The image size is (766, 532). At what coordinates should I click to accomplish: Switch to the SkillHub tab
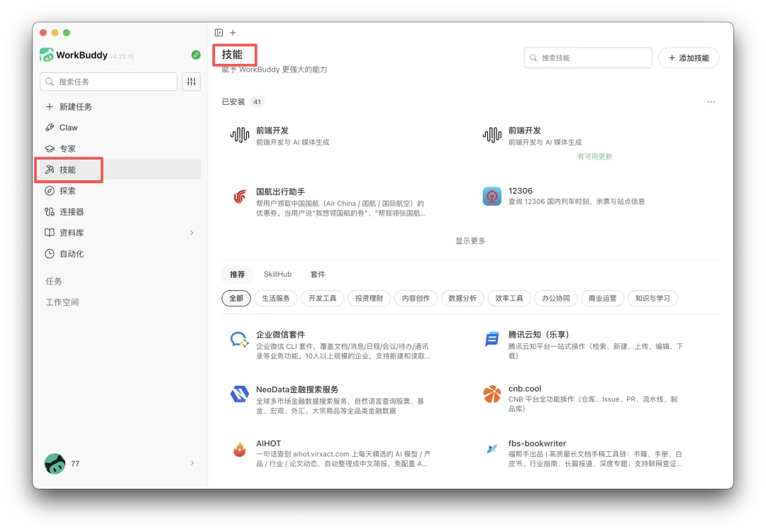277,275
